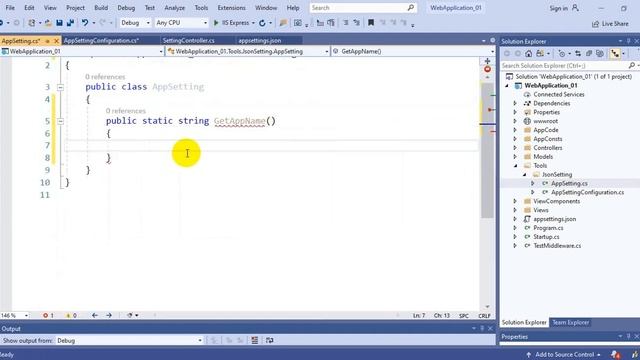Click the red error marker icon atop scrollbar

tap(487, 69)
